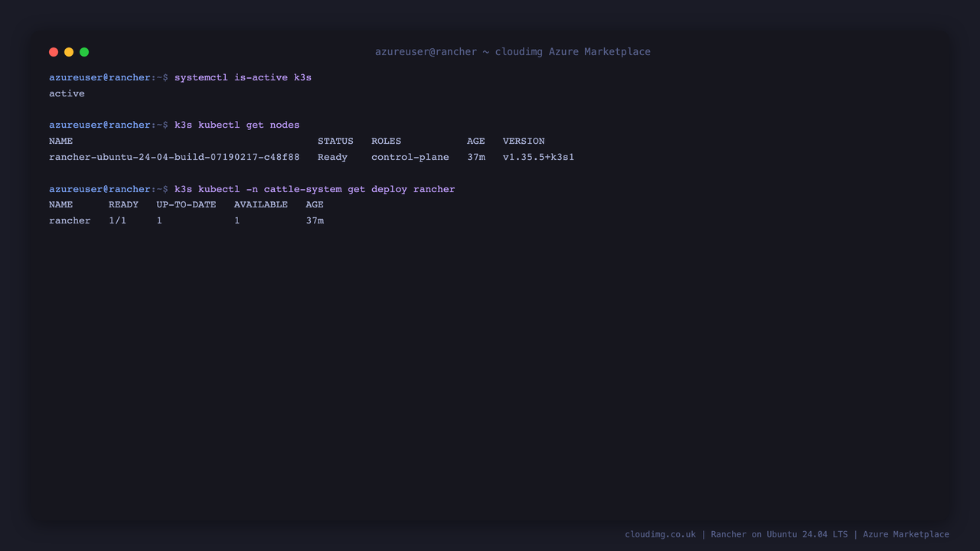Click the ROLES column header
The height and width of the screenshot is (551, 980).
(x=386, y=141)
